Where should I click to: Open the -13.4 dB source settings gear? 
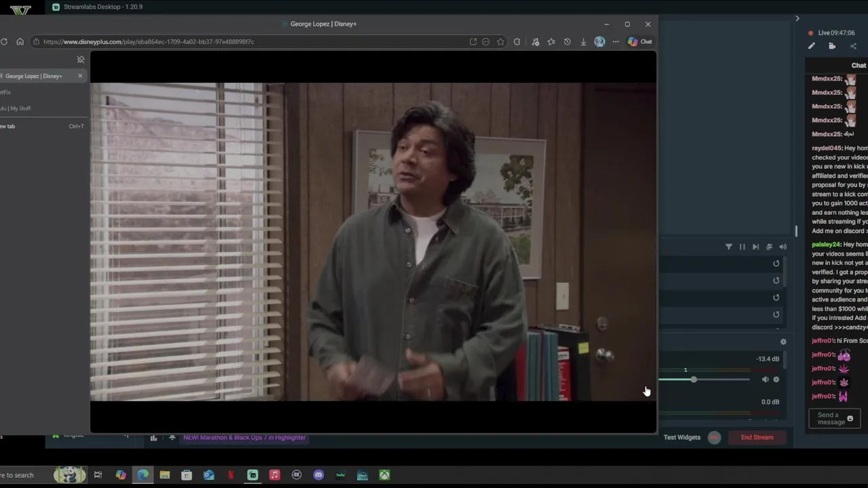pyautogui.click(x=776, y=380)
